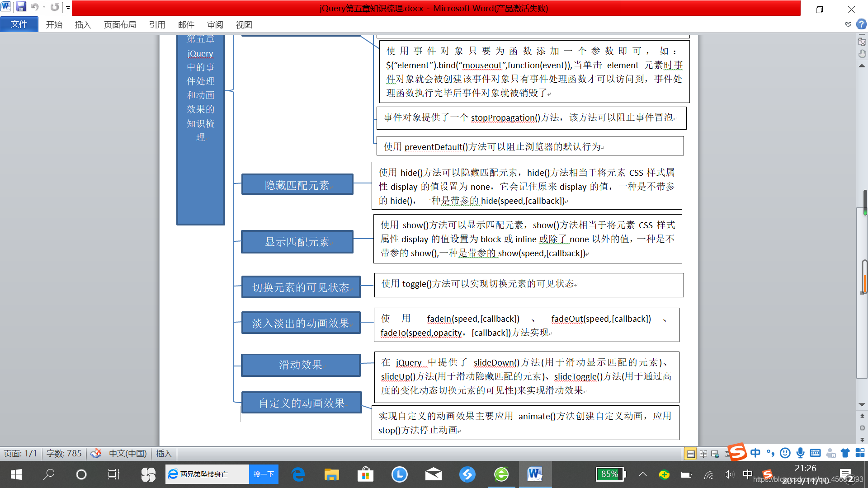Click the 中文(中国) language indicator
Viewport: 868px width, 488px height.
point(128,453)
